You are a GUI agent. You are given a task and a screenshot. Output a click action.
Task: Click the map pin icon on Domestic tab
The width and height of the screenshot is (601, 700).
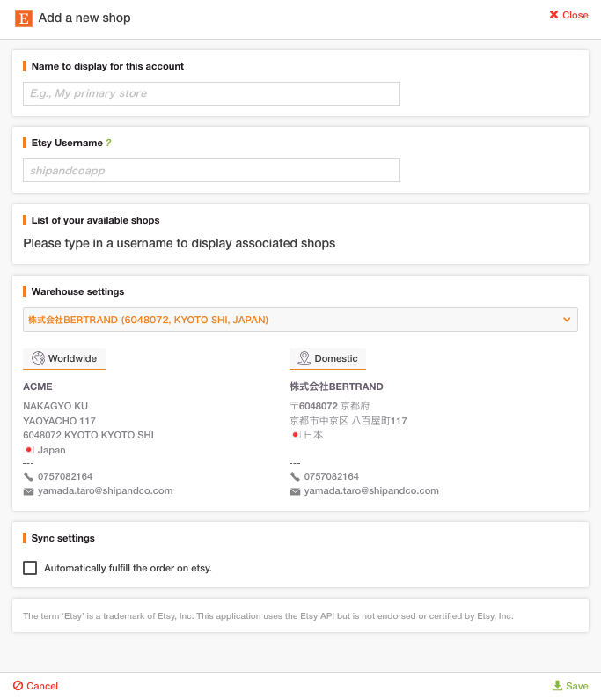(x=304, y=358)
